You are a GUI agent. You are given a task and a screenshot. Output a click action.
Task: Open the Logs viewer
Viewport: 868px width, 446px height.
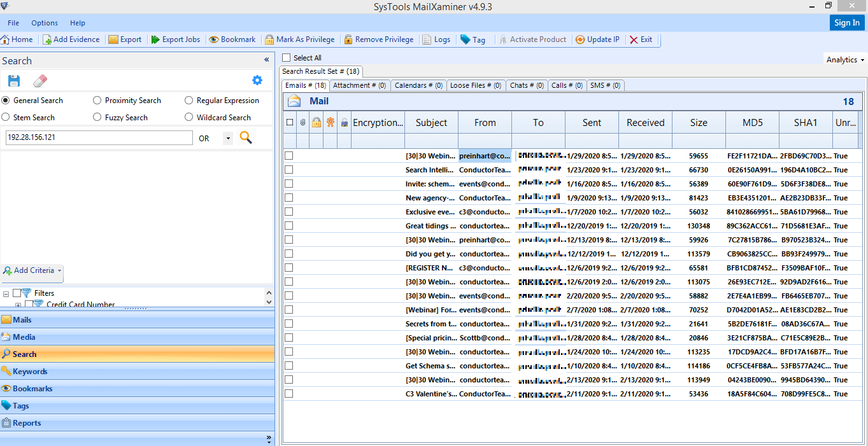[x=436, y=39]
